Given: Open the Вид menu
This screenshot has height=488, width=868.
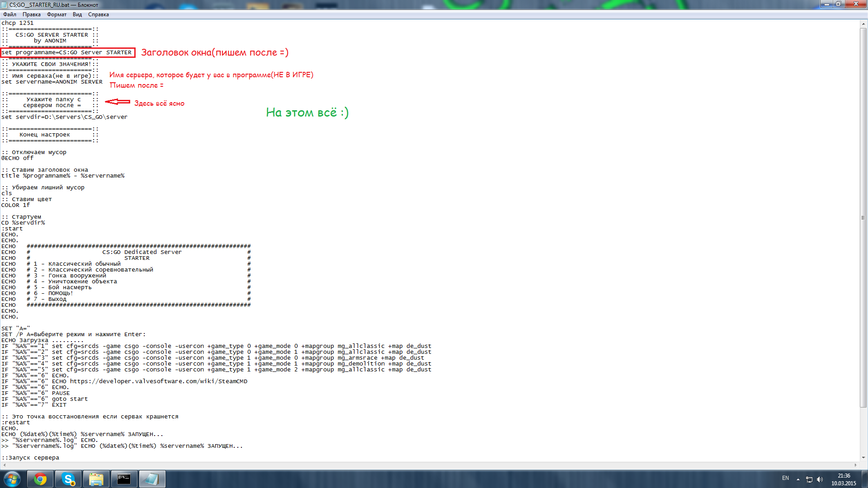Looking at the screenshot, I should click(x=77, y=14).
